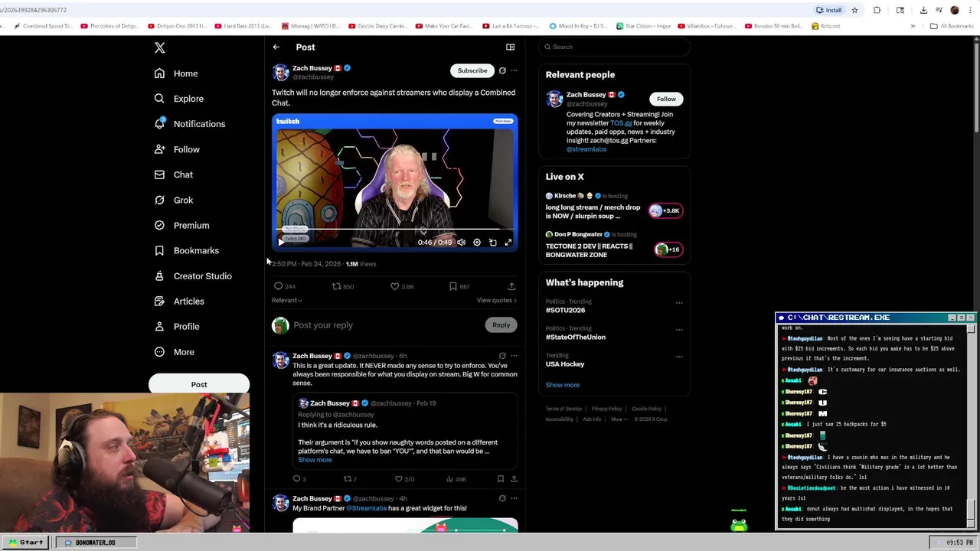Open Notifications in the sidebar
Viewport: 980px width, 551px height.
189,124
